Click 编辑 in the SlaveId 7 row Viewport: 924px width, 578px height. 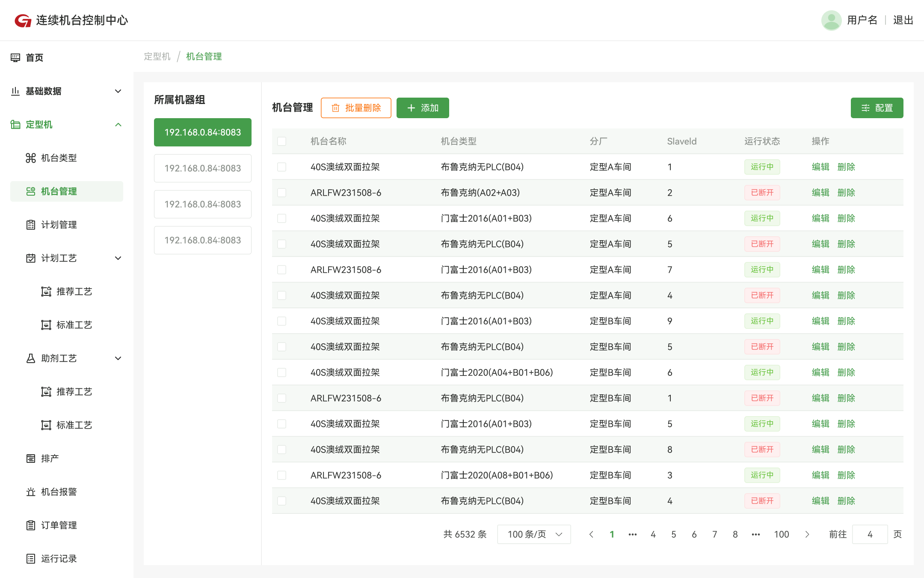(x=820, y=270)
